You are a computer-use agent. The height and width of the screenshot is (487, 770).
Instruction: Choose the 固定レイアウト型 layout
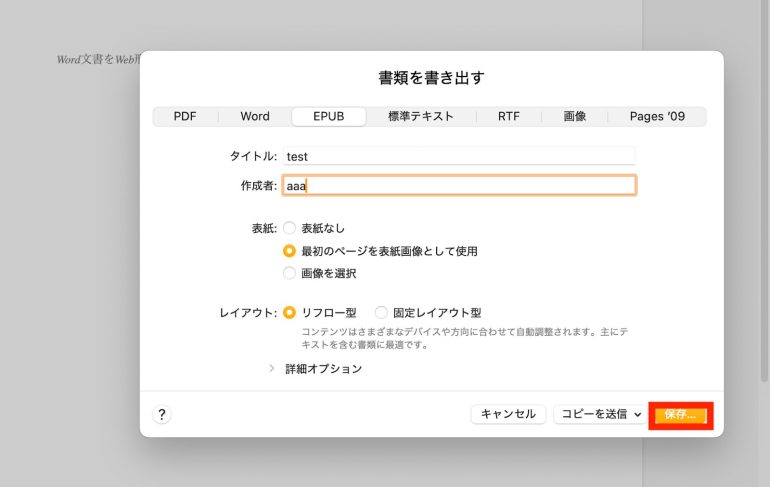381,313
